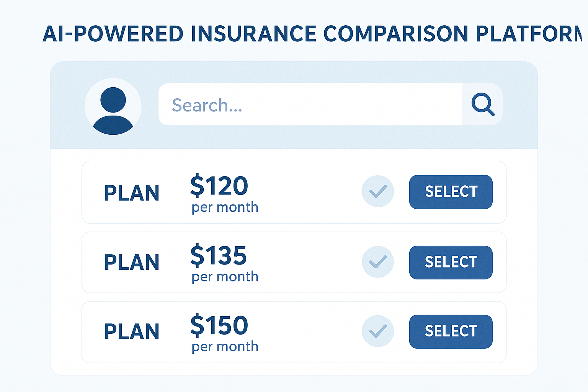Click the PLAN label beside $120
The height and width of the screenshot is (392, 588).
pyautogui.click(x=132, y=193)
